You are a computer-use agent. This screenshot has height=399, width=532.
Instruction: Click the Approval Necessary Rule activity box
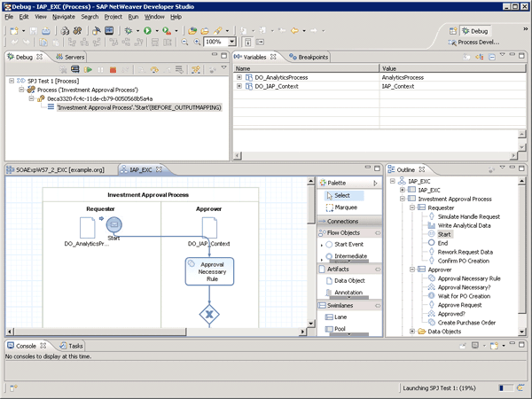210,270
